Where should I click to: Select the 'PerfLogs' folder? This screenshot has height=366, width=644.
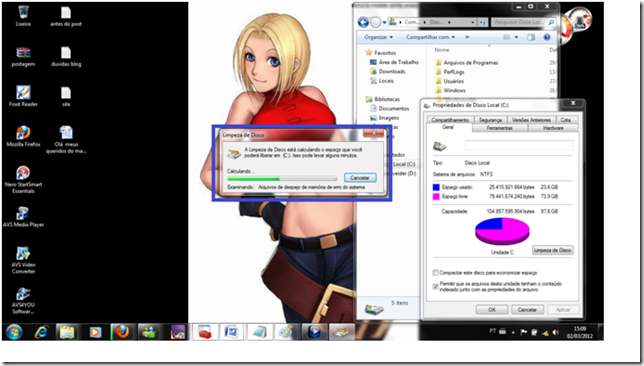click(x=449, y=72)
